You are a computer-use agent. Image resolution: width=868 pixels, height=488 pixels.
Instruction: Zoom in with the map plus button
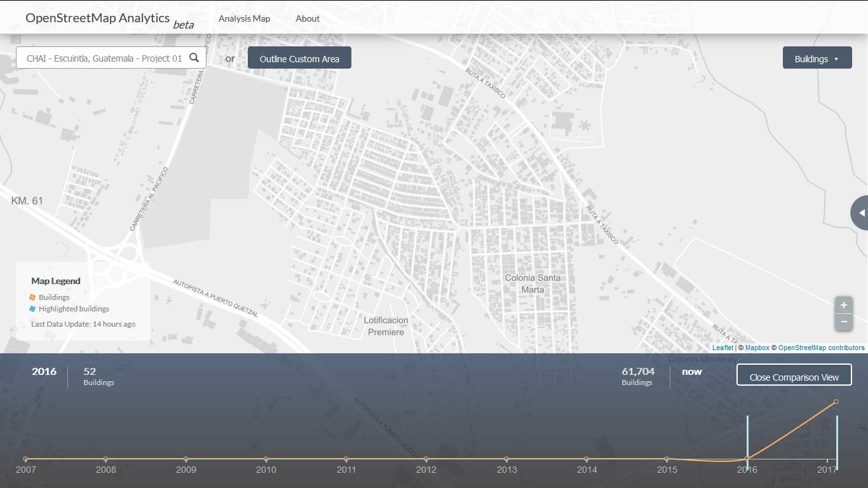click(x=844, y=305)
